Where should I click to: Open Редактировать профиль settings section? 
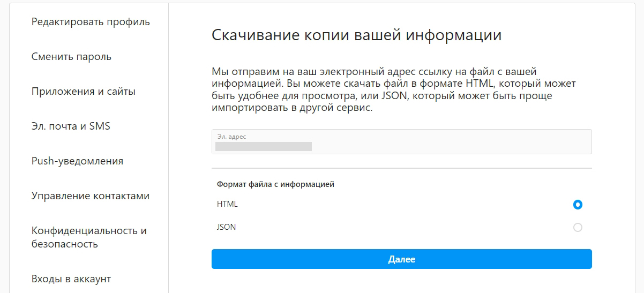91,22
